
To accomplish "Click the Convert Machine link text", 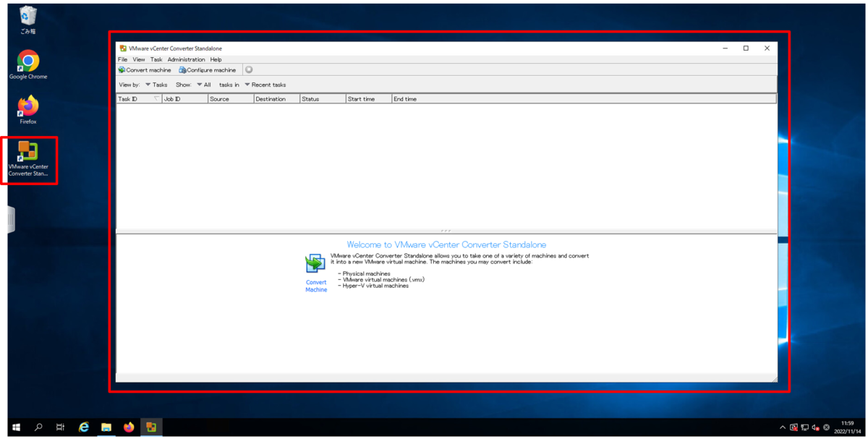I will pyautogui.click(x=316, y=286).
